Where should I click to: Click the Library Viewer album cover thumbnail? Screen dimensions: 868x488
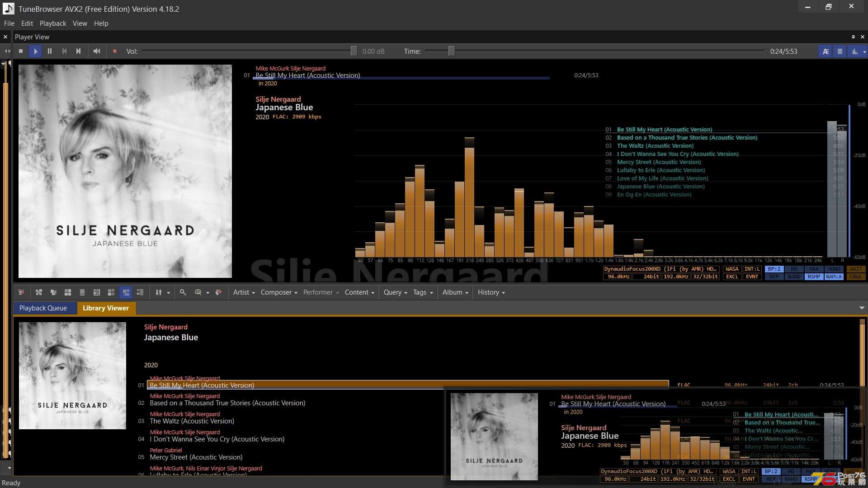point(72,376)
